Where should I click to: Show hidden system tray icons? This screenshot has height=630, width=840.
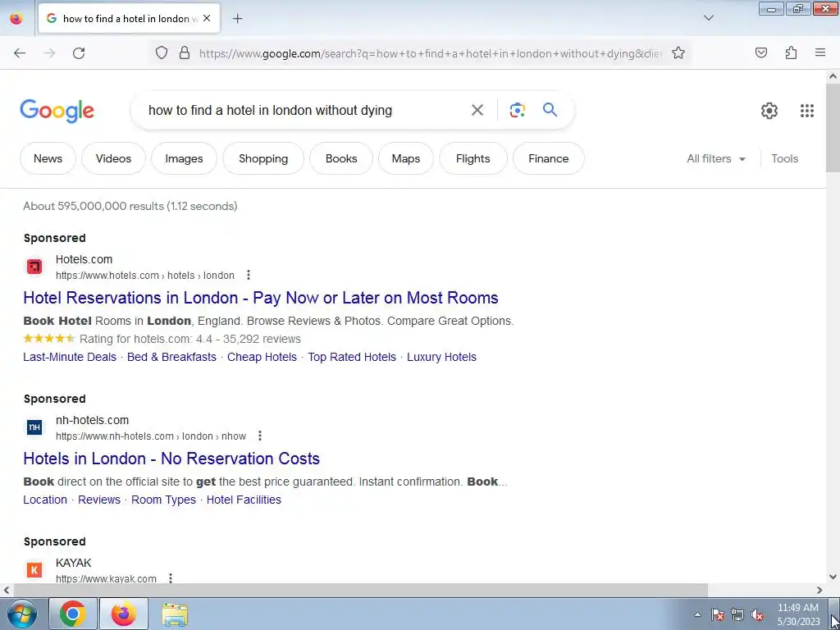697,614
